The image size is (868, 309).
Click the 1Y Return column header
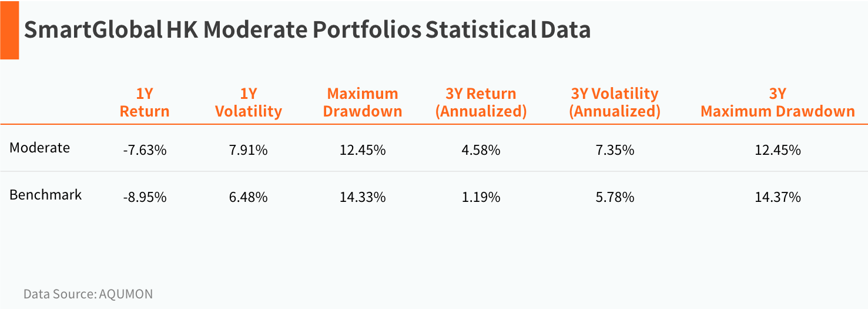pyautogui.click(x=145, y=102)
